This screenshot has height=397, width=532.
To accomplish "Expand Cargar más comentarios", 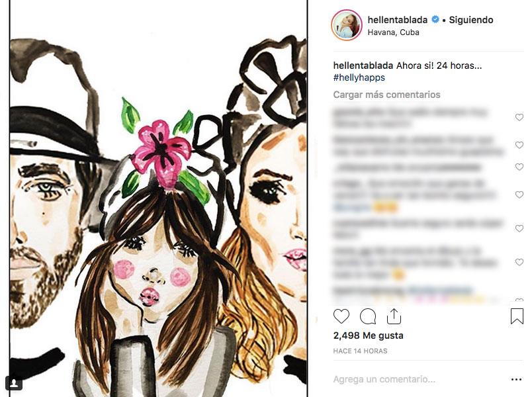I will pyautogui.click(x=386, y=95).
